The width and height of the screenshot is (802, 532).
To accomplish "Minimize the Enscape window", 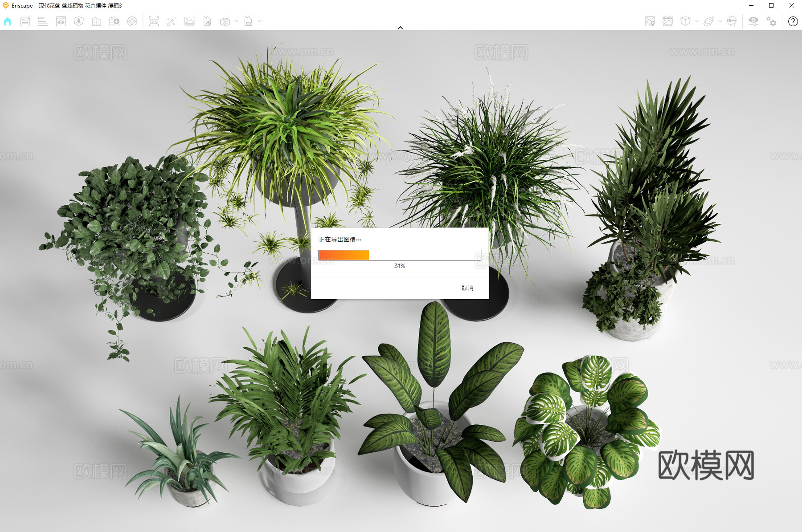I will 751,5.
